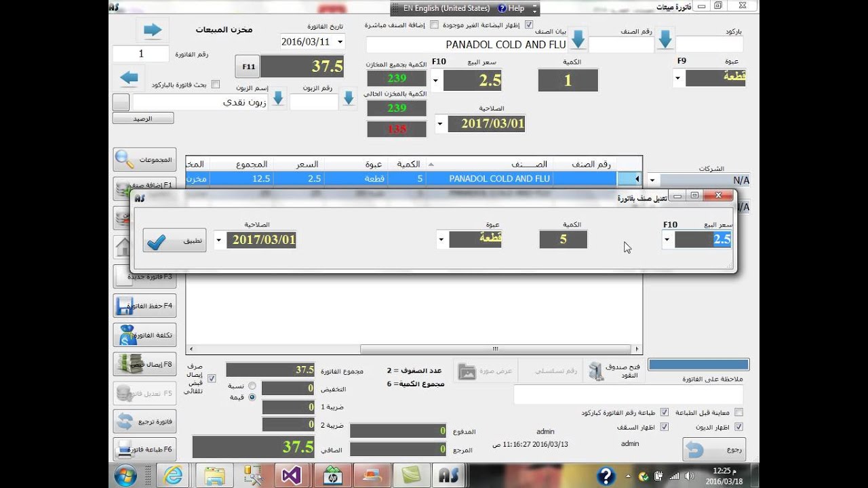Screen dimensions: 868x488
Task: Click the F6 print invoice printer button
Action: (144, 449)
